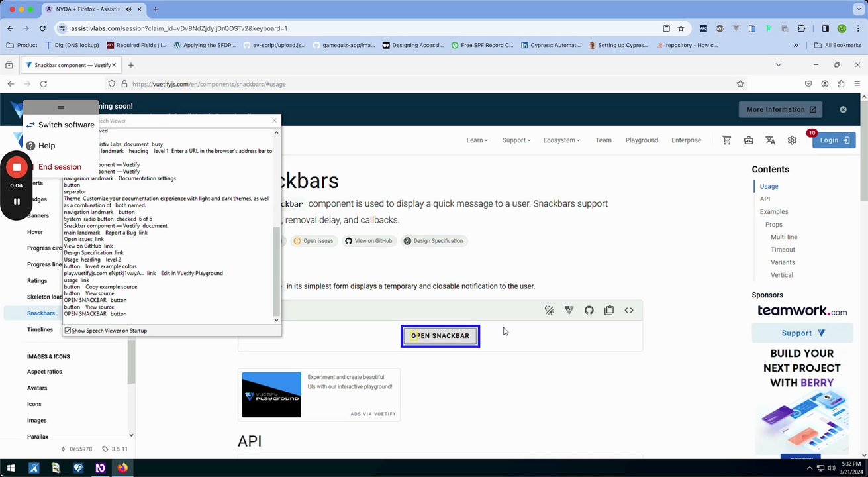This screenshot has width=868, height=477.
Task: Collapse the session panel drag handle
Action: tap(61, 107)
